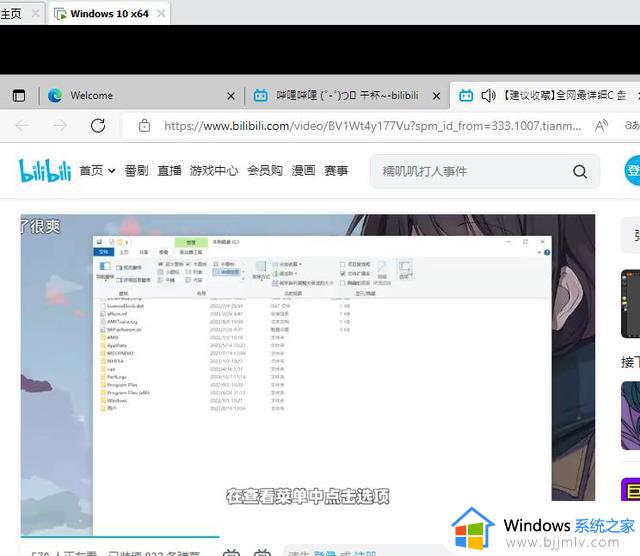The image size is (640, 556).
Task: Open the 漫画 navigation link
Action: point(303,171)
